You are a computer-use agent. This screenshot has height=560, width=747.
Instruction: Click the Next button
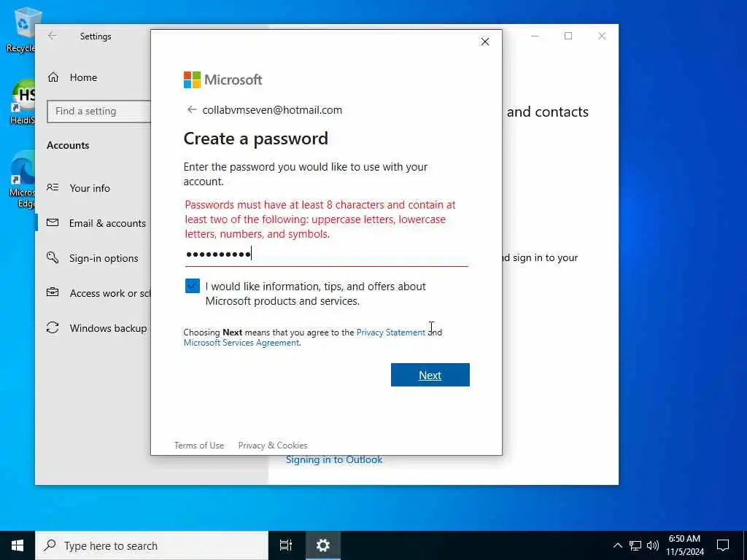430,375
